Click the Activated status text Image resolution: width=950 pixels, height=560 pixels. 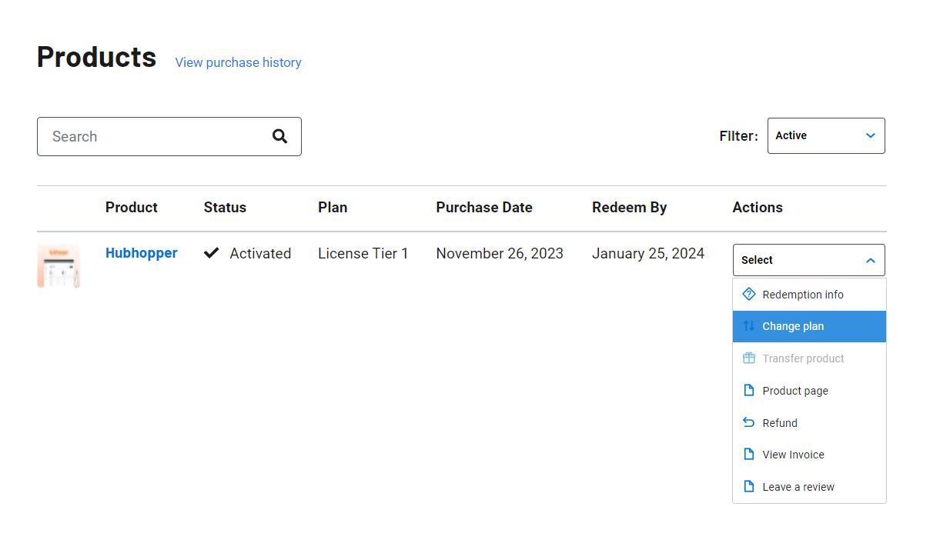point(260,253)
